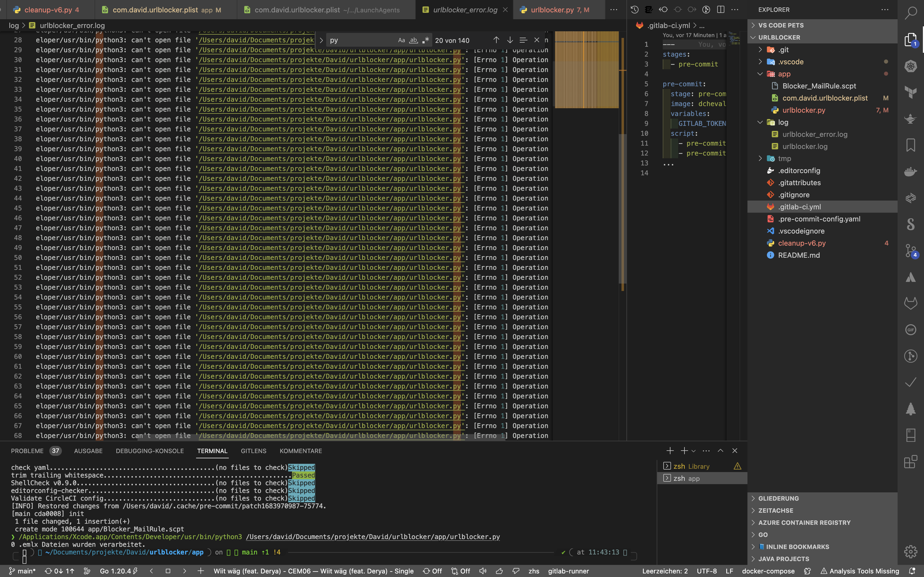924x577 pixels.
Task: Click the split editor right icon
Action: 721,10
